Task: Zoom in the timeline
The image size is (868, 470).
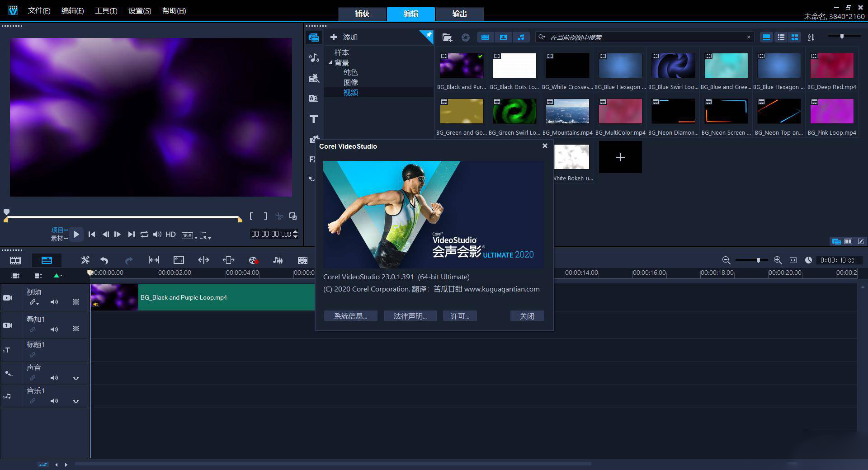Action: pyautogui.click(x=778, y=260)
